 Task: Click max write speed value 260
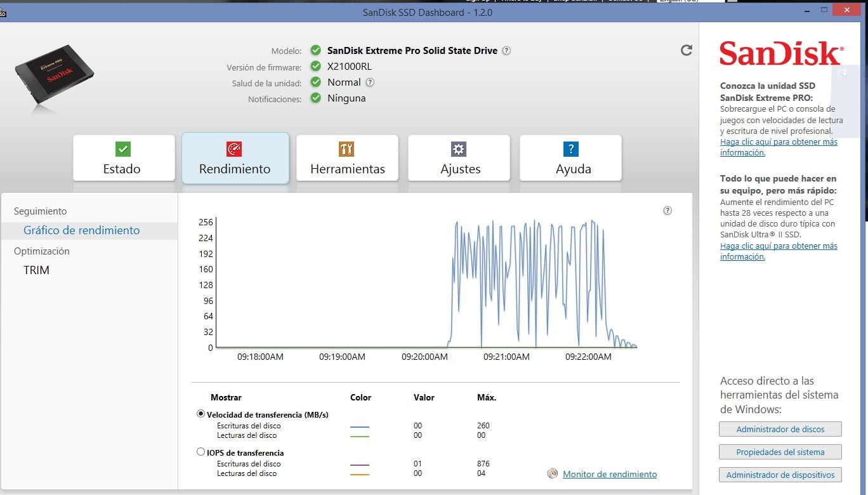(483, 426)
